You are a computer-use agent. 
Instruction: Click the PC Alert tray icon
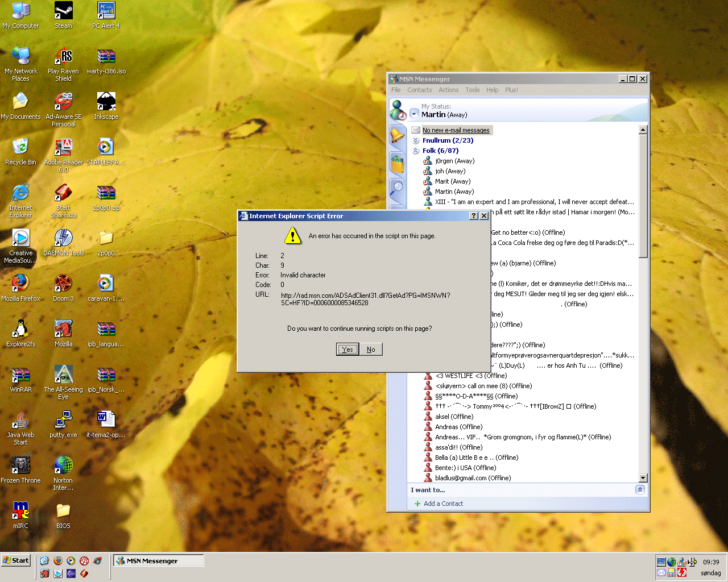(661, 562)
